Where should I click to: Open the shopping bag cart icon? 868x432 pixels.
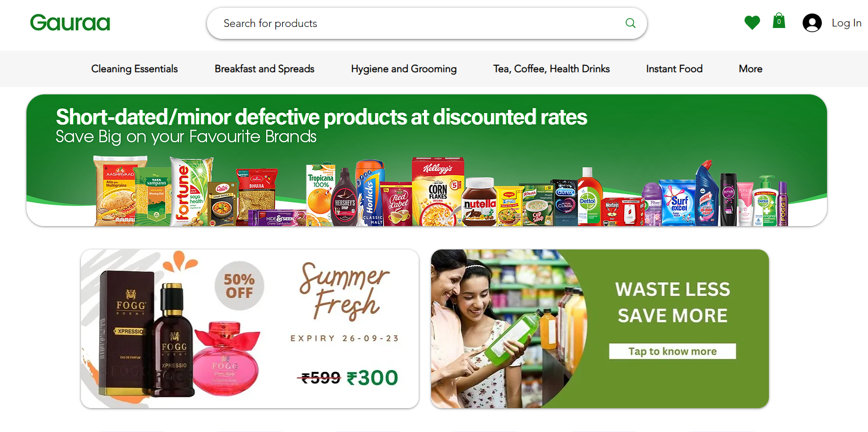[779, 21]
